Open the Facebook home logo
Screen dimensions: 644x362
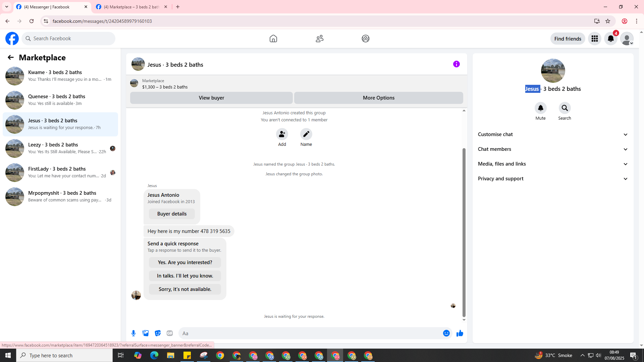(12, 39)
